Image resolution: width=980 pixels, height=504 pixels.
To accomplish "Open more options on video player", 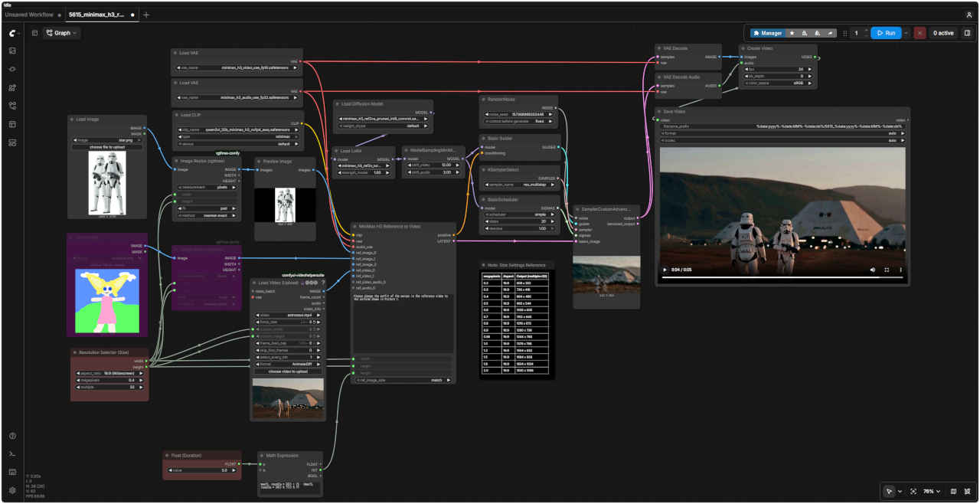I will [900, 270].
